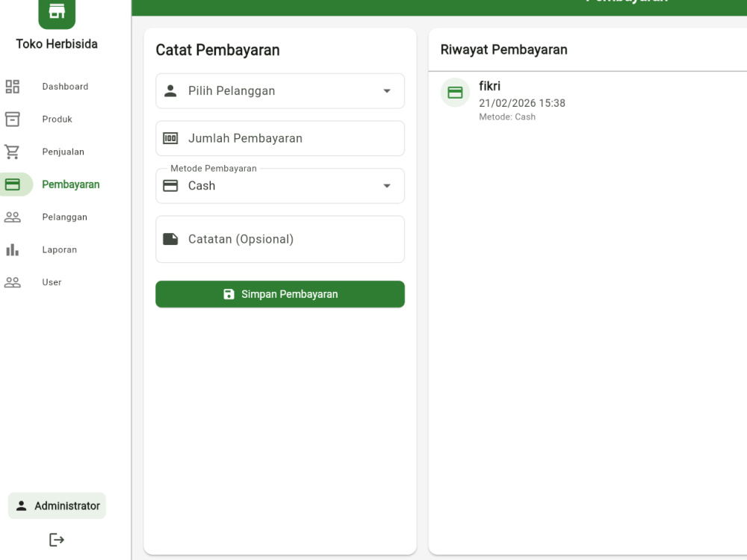Open the Cash payment method selector
Viewport: 747px width, 560px height.
click(x=280, y=186)
